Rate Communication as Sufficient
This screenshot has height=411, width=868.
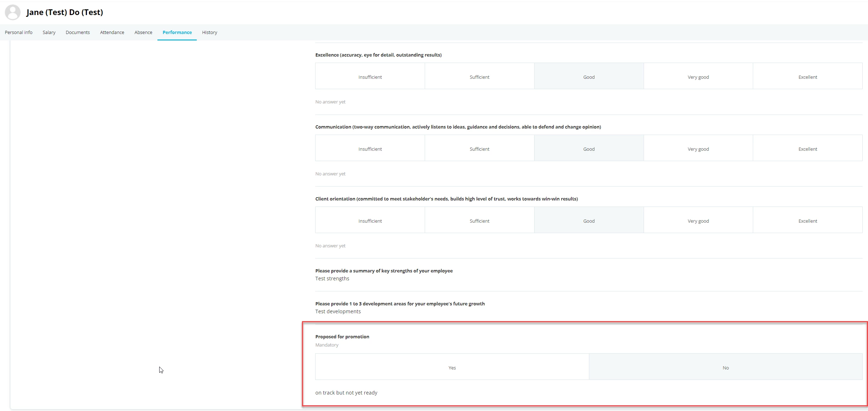[x=479, y=148]
